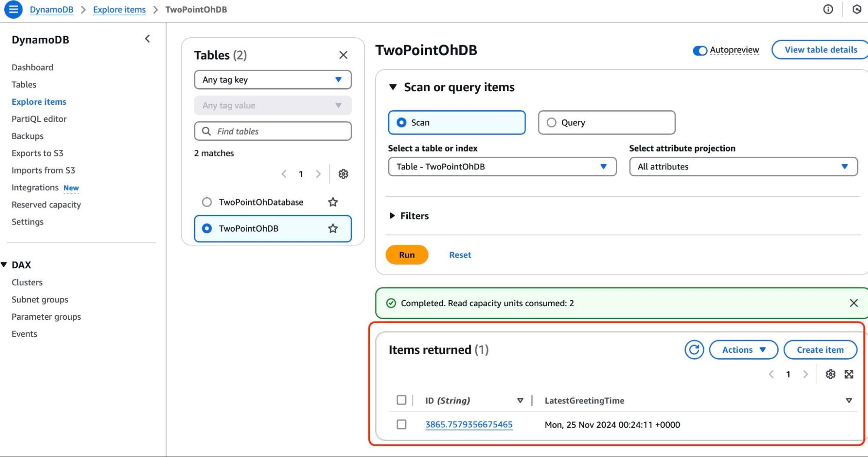
Task: Click Explore items in the sidebar
Action: pos(39,102)
